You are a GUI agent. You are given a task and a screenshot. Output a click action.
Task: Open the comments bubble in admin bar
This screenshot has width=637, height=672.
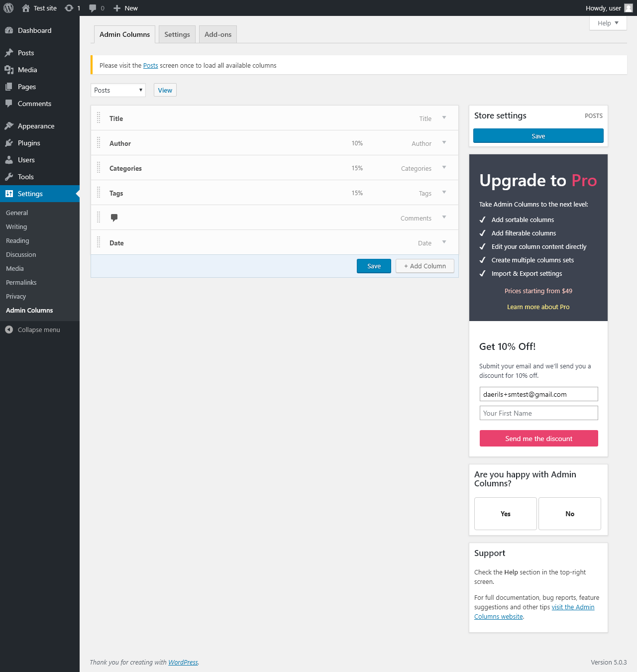tap(93, 8)
